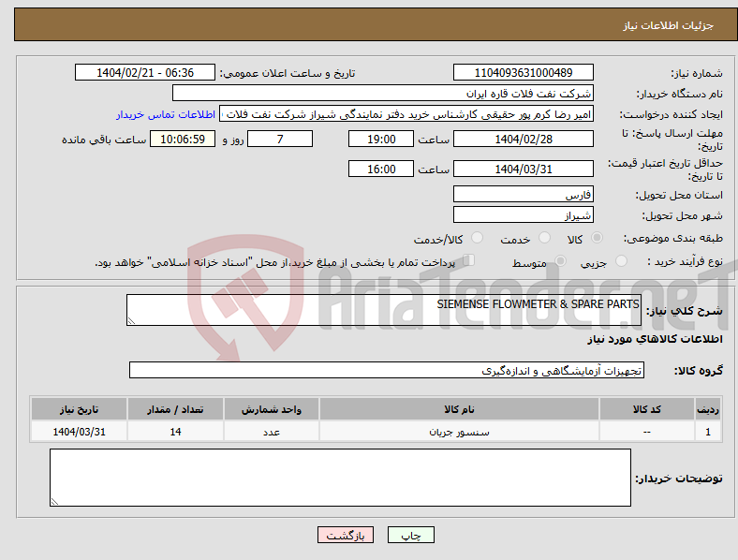Image resolution: width=738 pixels, height=560 pixels.
Task: Select the خدمت radio button
Action: click(x=544, y=238)
